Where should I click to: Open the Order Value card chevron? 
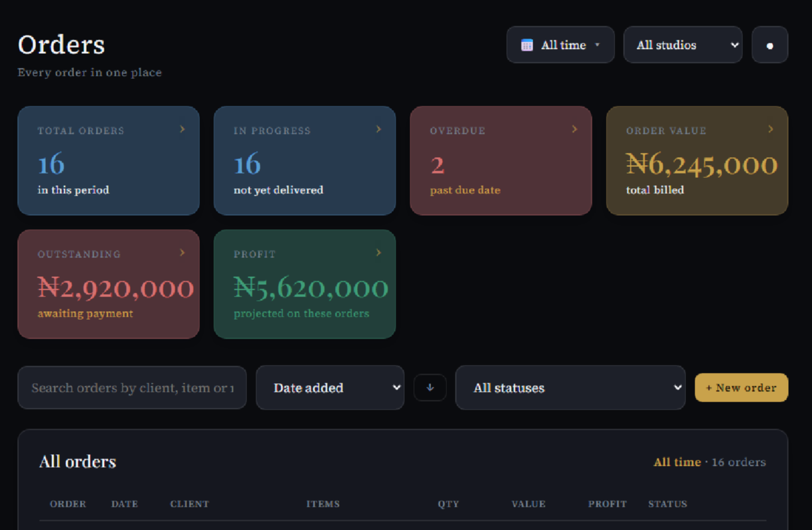click(770, 129)
